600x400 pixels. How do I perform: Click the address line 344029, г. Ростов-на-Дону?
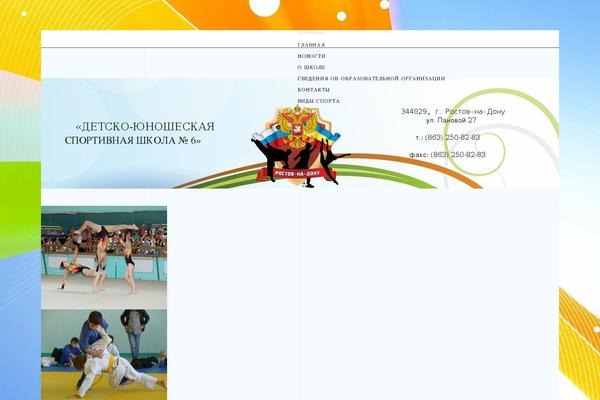pyautogui.click(x=453, y=111)
